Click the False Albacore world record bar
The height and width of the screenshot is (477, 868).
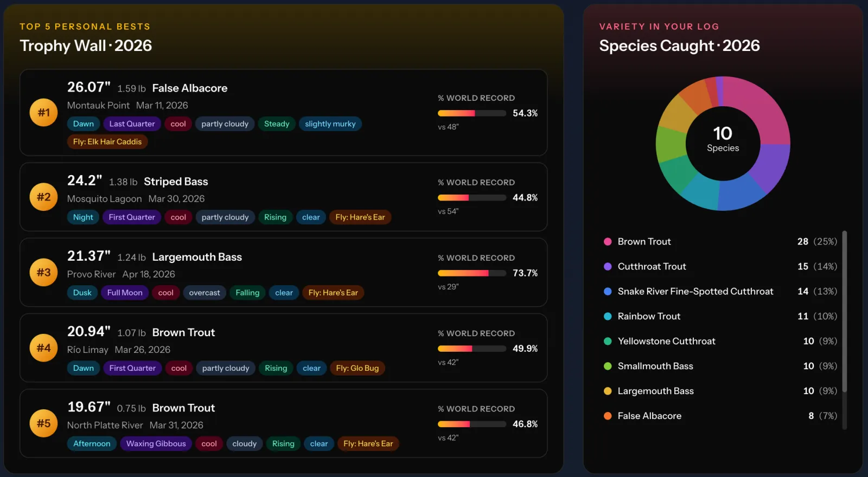pyautogui.click(x=472, y=113)
